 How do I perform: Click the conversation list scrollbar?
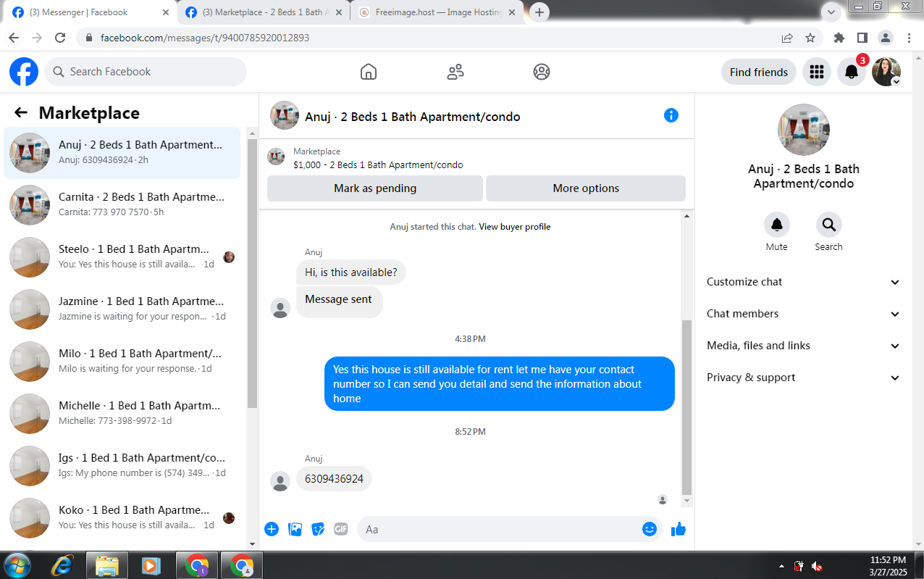click(x=252, y=274)
